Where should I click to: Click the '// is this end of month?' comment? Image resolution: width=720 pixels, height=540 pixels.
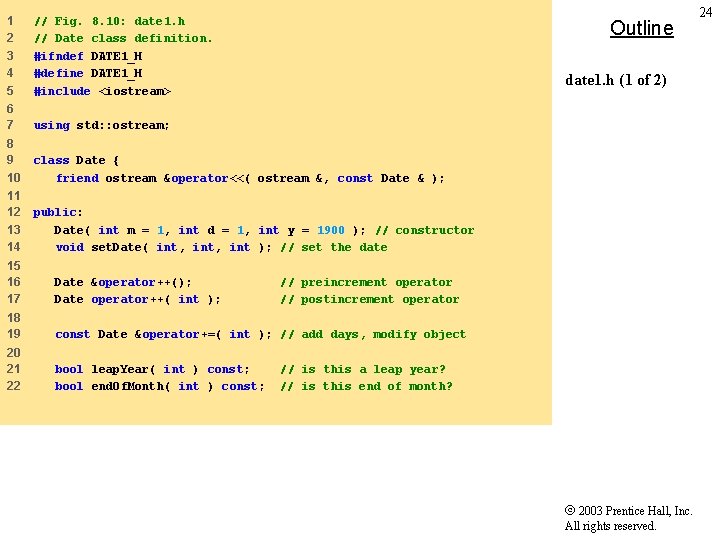click(x=366, y=386)
